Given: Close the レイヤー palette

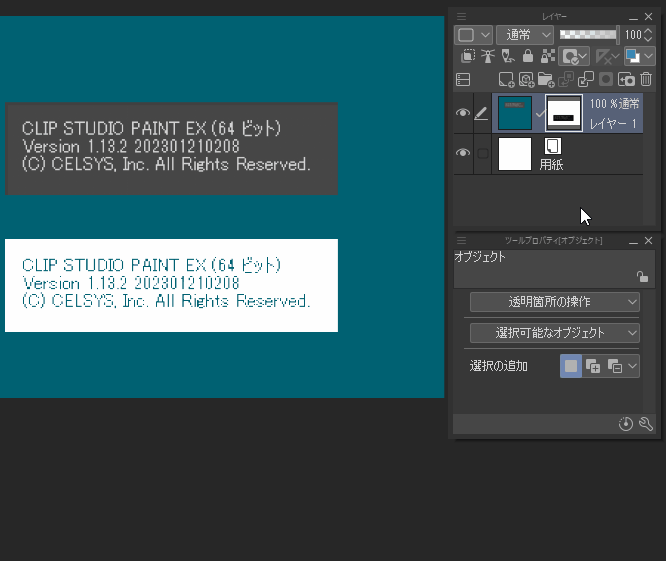Looking at the screenshot, I should coord(648,17).
